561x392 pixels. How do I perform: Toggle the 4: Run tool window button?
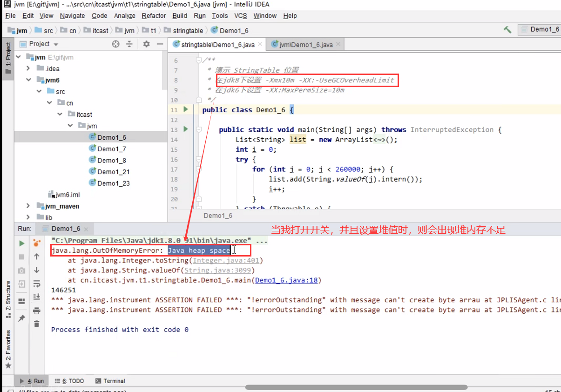(x=31, y=381)
